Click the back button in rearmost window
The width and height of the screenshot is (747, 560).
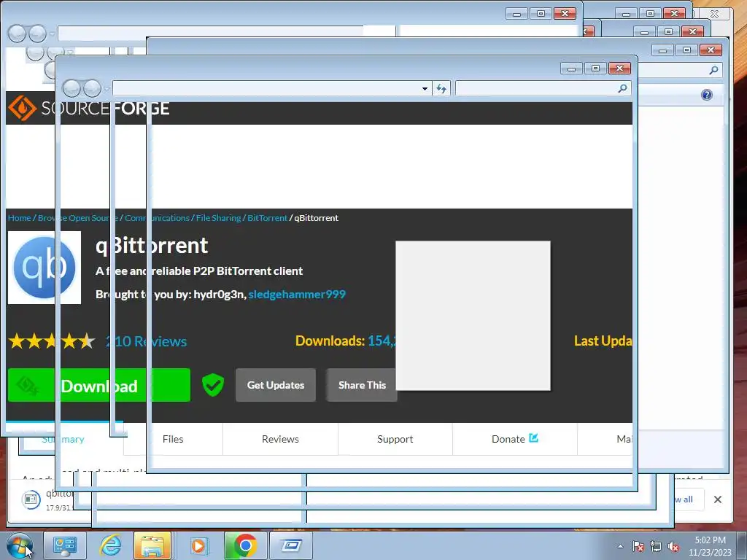17,34
